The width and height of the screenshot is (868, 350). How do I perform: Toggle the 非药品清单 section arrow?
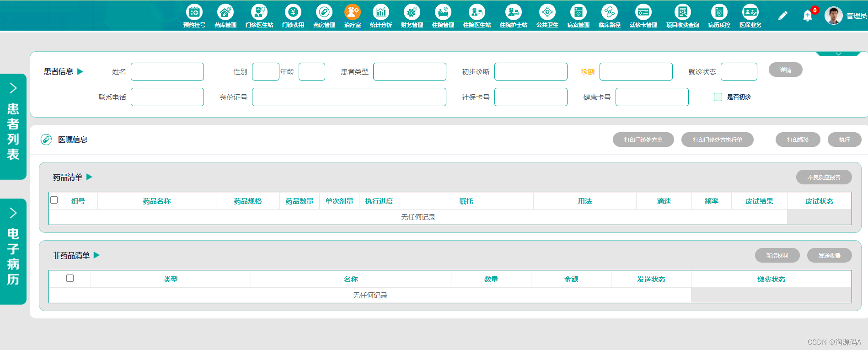(x=96, y=255)
